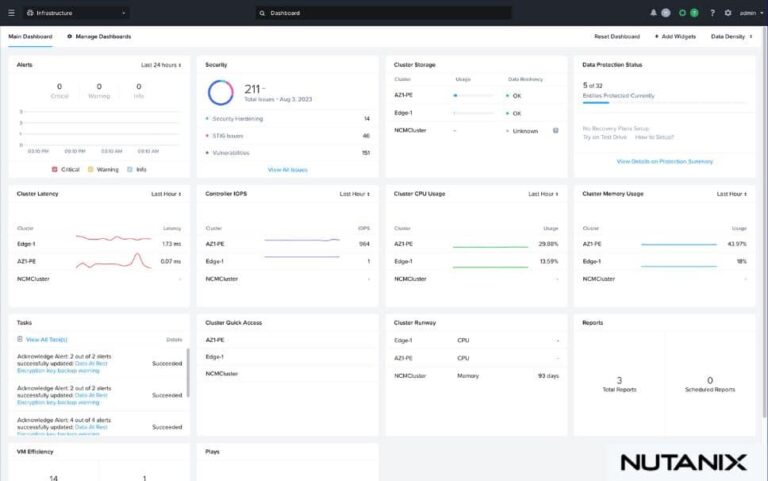The width and height of the screenshot is (768, 481).
Task: Click the Edge-1 storage usage bar
Action: [474, 113]
